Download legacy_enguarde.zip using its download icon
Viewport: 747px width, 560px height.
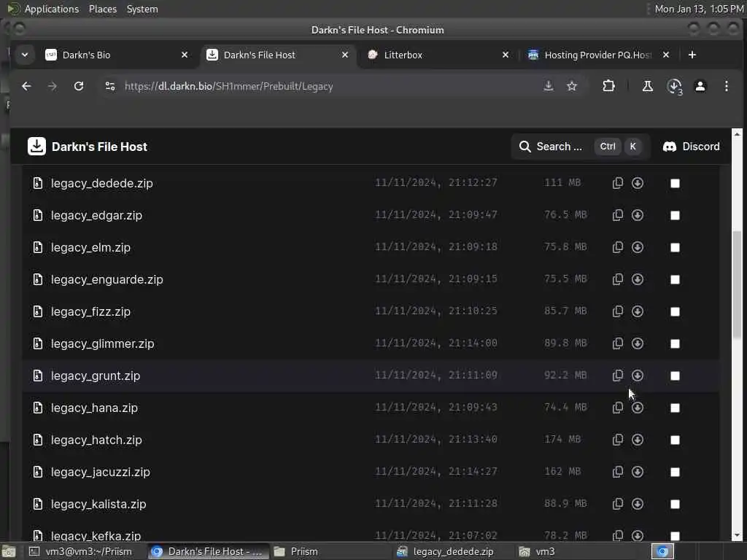pos(638,279)
